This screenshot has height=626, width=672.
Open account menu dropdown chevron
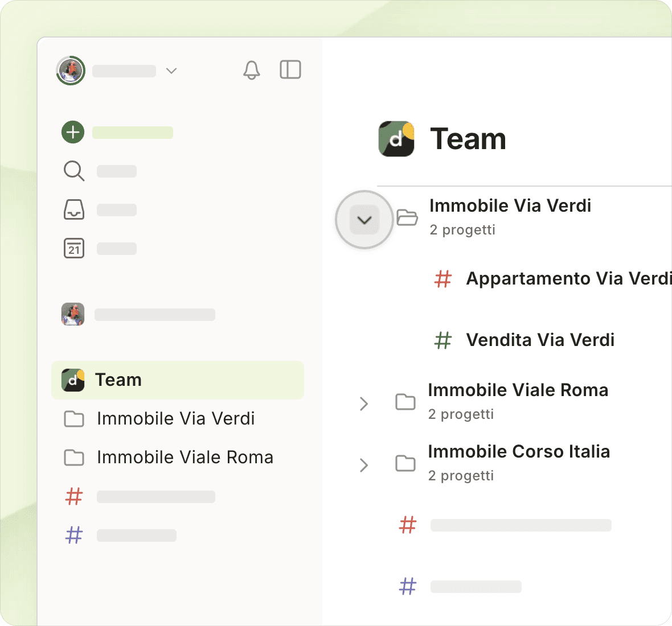pos(171,71)
